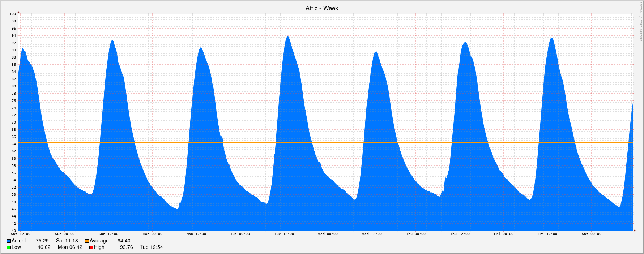The image size is (644, 254).
Task: Click the 'Thu 12:00' x-axis label
Action: (460, 234)
